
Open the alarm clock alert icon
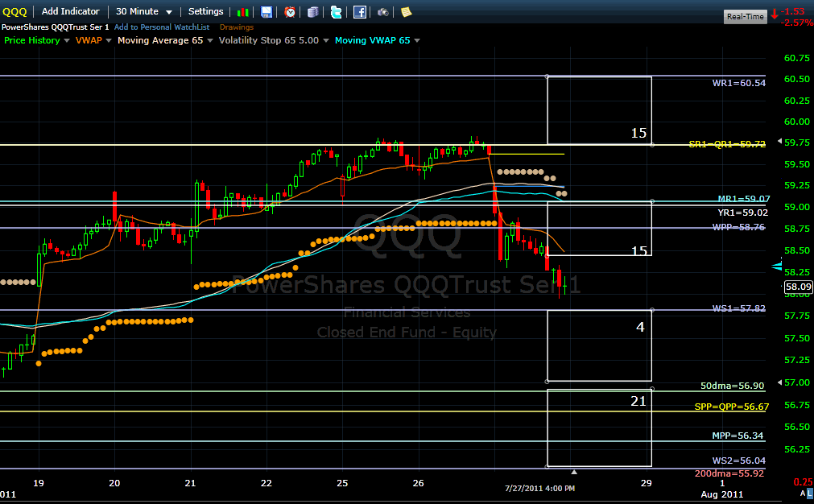click(x=290, y=12)
